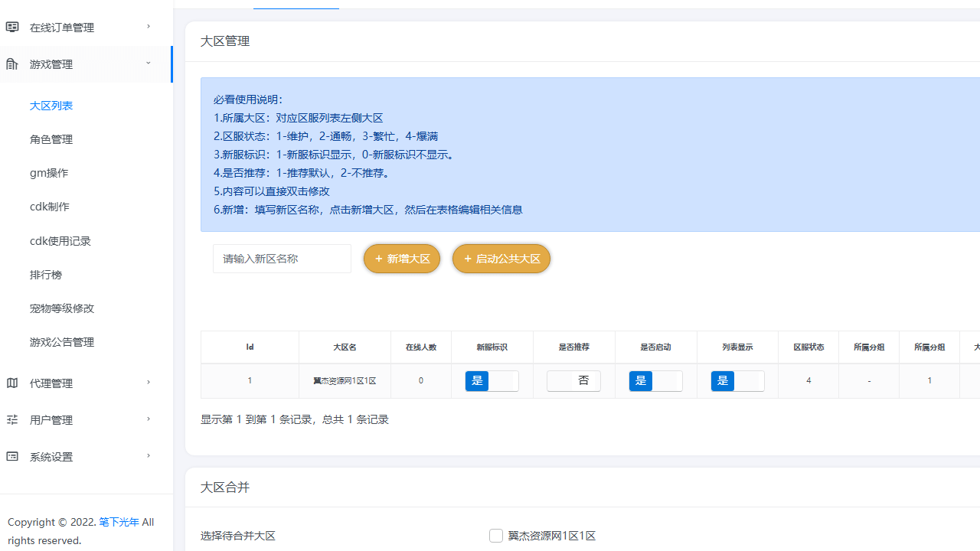
Task: Open the 笔下光年 copyright link
Action: (119, 522)
